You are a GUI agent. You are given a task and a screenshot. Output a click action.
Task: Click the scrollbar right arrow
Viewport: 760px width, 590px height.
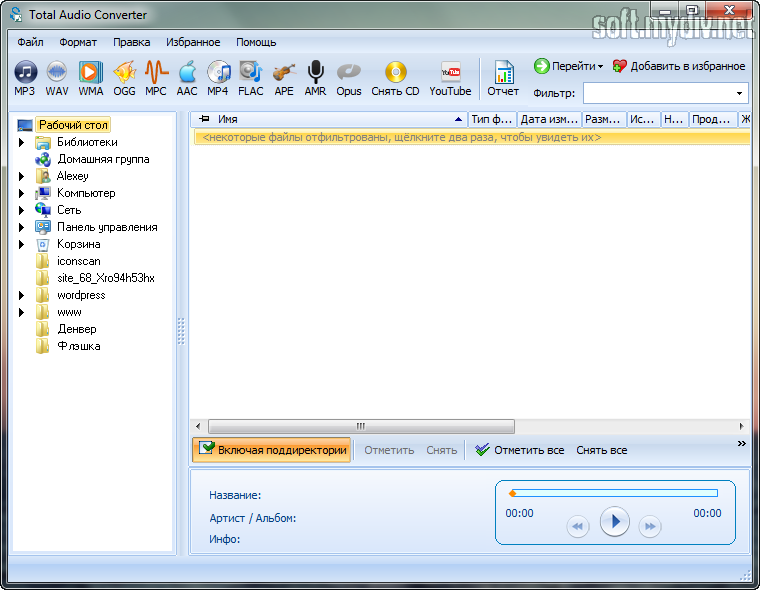742,427
